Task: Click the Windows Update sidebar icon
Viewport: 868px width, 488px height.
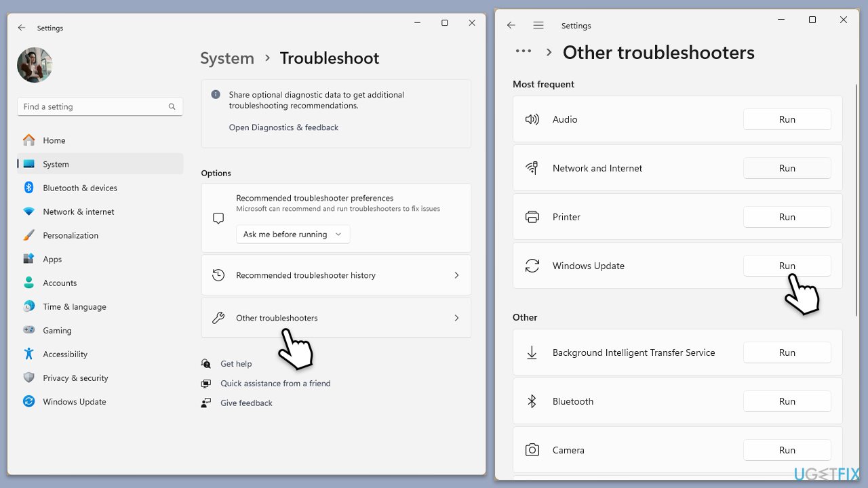Action: click(28, 401)
